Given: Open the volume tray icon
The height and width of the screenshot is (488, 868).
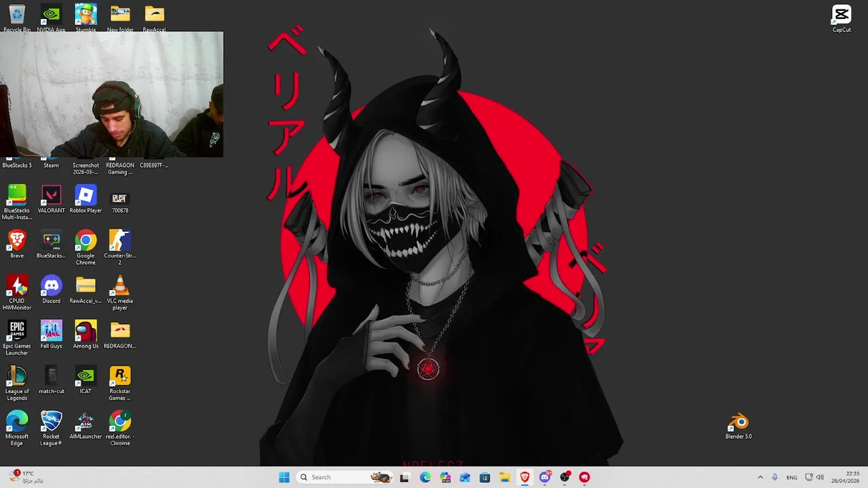Looking at the screenshot, I should click(x=821, y=477).
